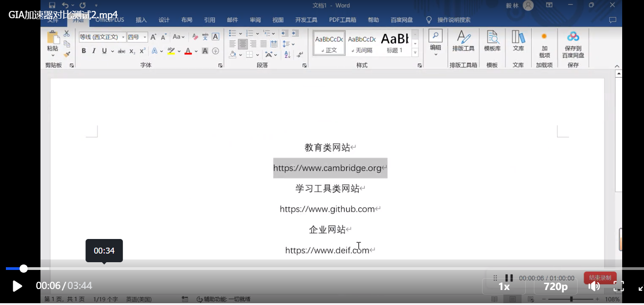Image resolution: width=644 pixels, height=305 pixels.
Task: Activate the Format Painter brush
Action: pos(67,54)
